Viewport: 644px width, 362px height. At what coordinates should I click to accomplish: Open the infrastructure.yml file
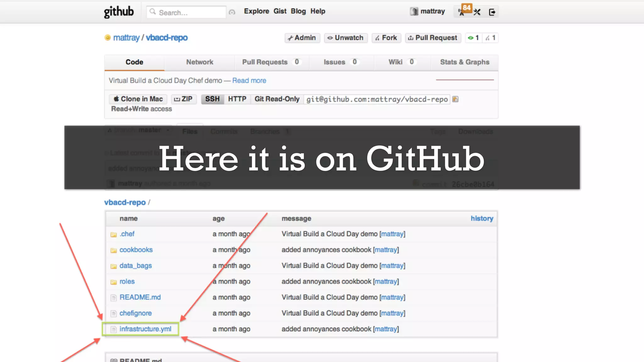point(145,329)
